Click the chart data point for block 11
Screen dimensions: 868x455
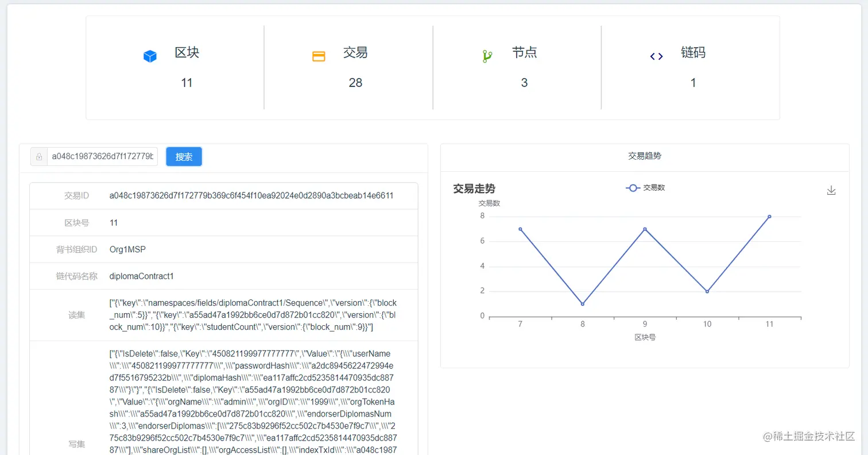tap(769, 217)
